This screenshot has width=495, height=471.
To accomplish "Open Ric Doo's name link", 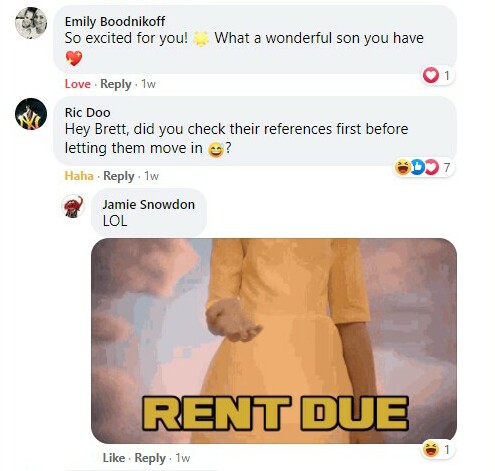I will point(88,113).
